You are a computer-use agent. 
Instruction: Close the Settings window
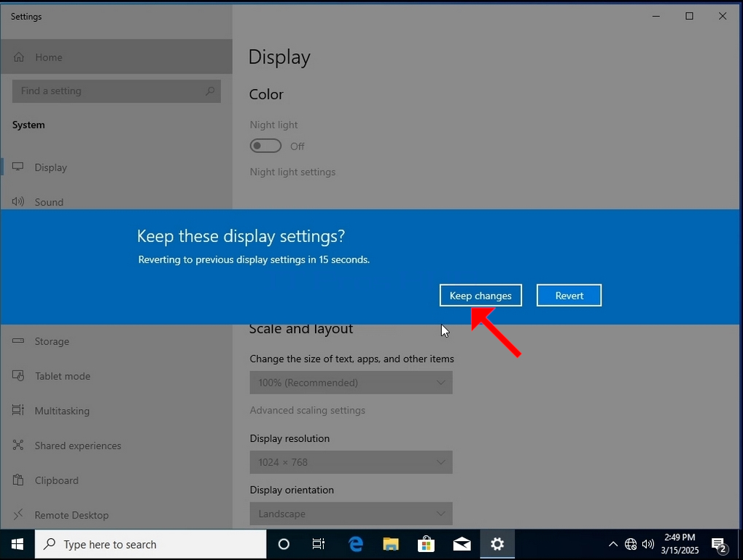click(x=723, y=16)
